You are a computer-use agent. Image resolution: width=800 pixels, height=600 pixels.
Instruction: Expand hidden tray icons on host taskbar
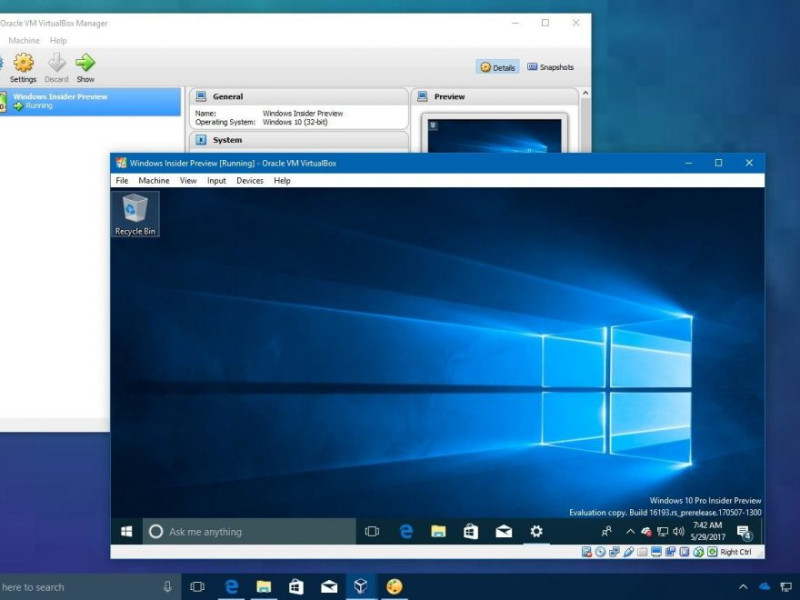(x=743, y=587)
